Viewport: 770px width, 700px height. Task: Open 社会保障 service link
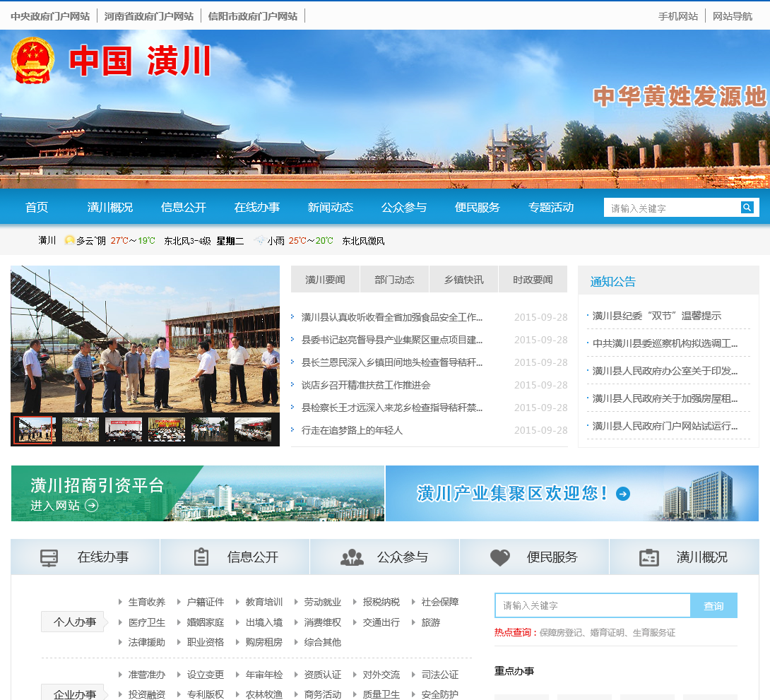point(439,602)
